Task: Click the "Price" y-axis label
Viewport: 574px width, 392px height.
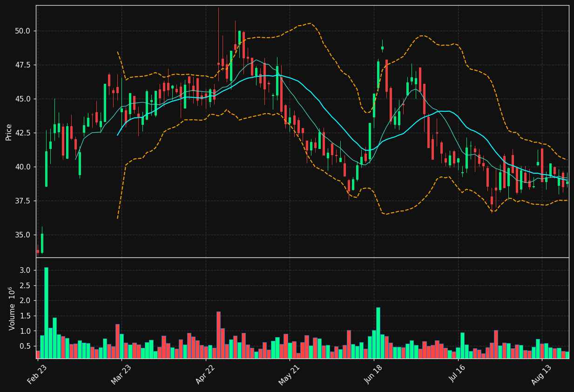Action: [9, 132]
